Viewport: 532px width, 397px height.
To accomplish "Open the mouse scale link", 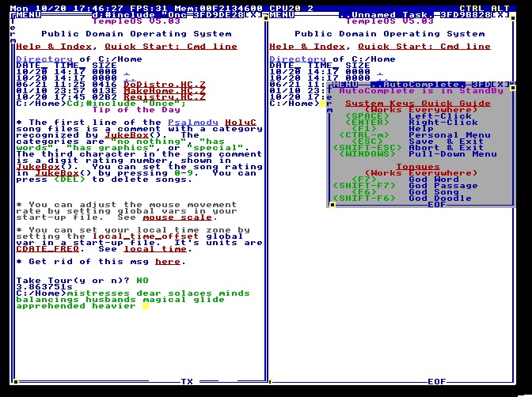I will point(177,217).
